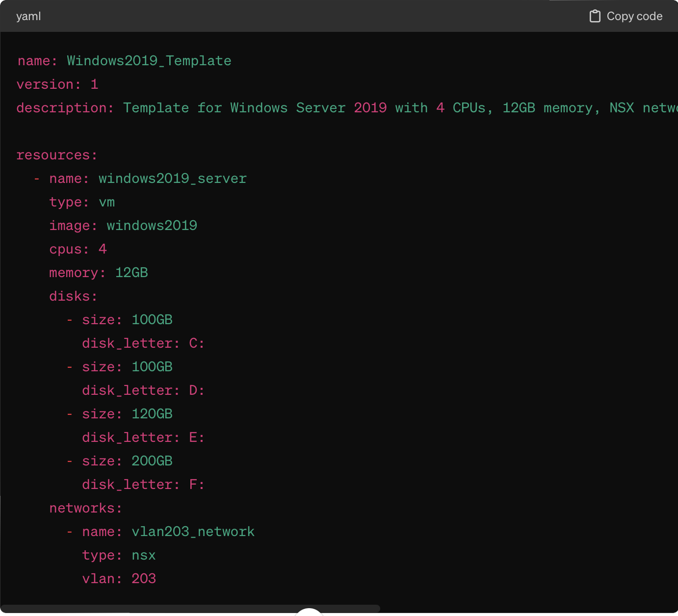
Task: Click the version: 1 line
Action: click(57, 84)
